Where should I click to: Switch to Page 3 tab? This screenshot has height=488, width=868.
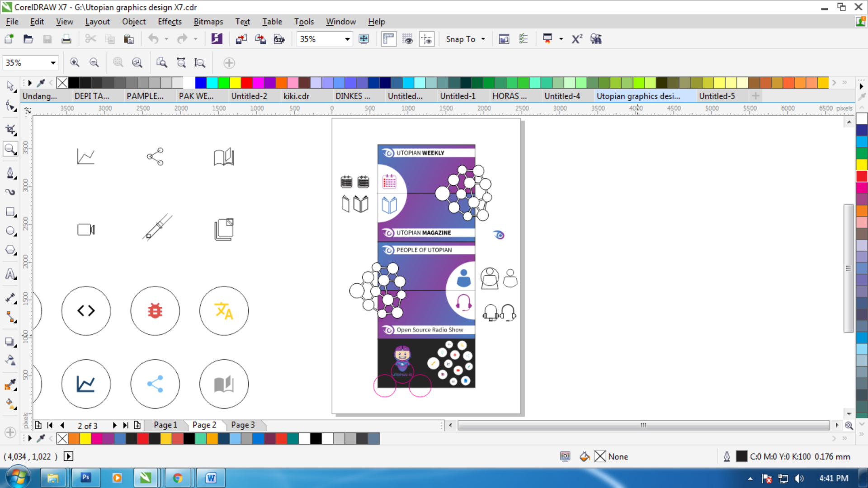pyautogui.click(x=243, y=425)
